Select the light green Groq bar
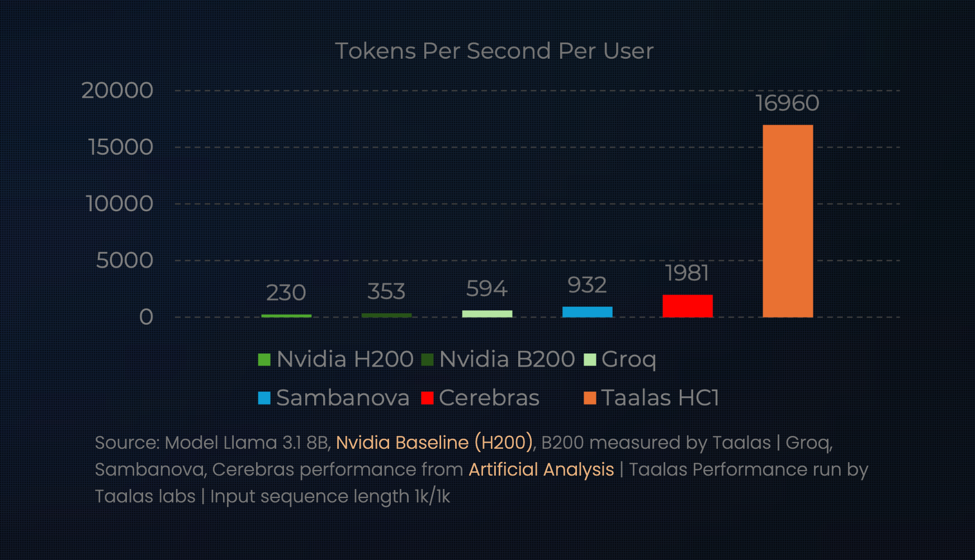The height and width of the screenshot is (560, 975). [487, 314]
